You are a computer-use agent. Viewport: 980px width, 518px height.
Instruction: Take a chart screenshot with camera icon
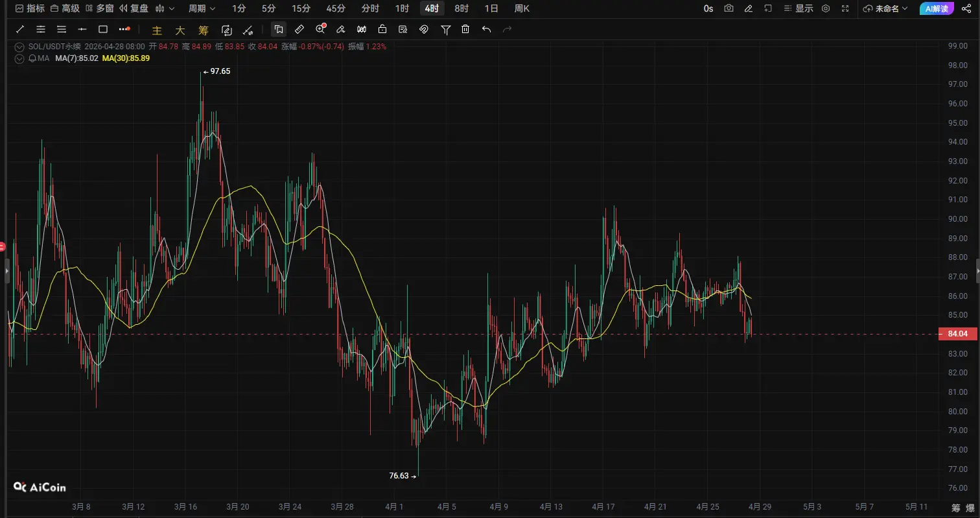point(729,8)
